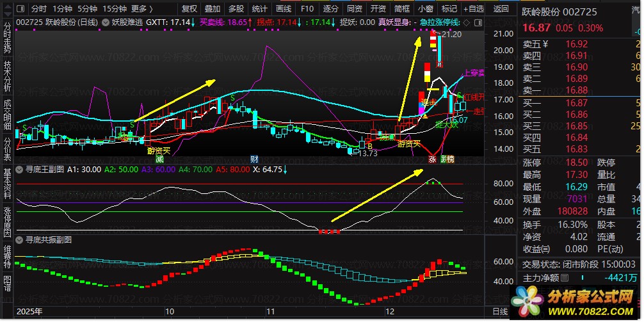Click the 复权 button

click(x=189, y=9)
